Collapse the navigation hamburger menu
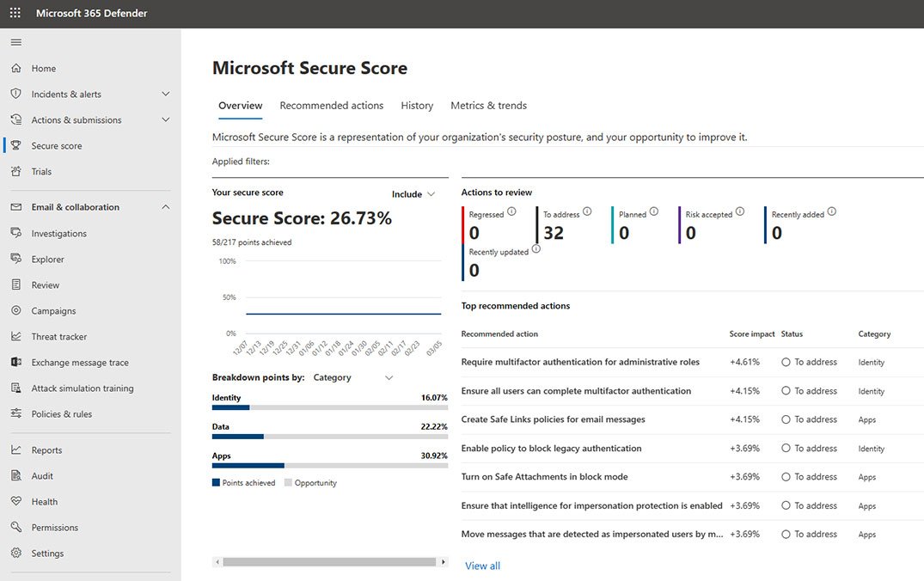The height and width of the screenshot is (581, 924). coord(16,42)
